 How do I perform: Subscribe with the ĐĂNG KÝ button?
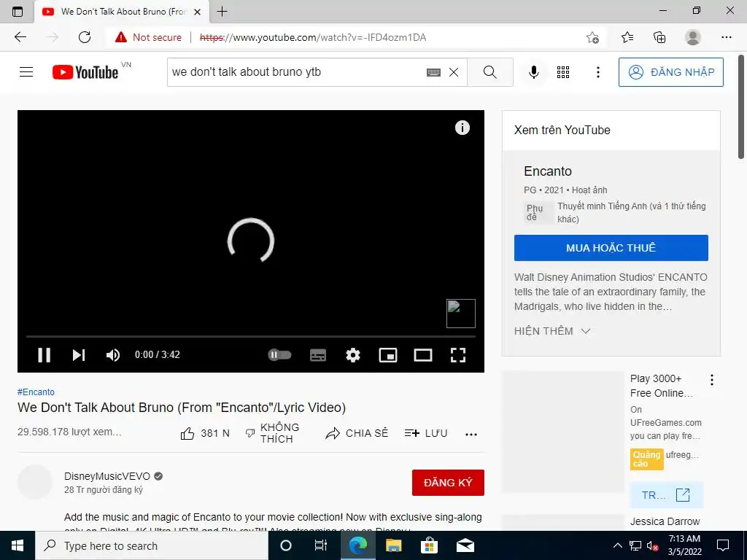448,483
